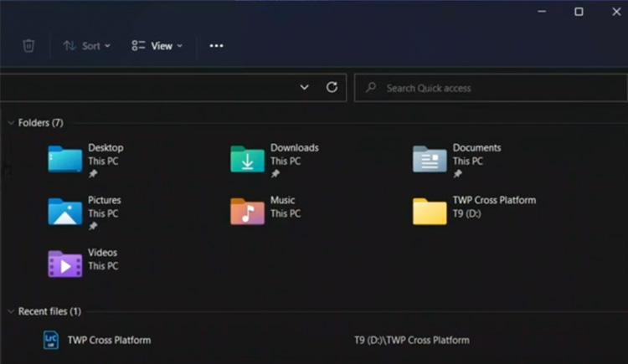This screenshot has height=364, width=628.
Task: Expand the address bar history dropdown
Action: click(305, 87)
